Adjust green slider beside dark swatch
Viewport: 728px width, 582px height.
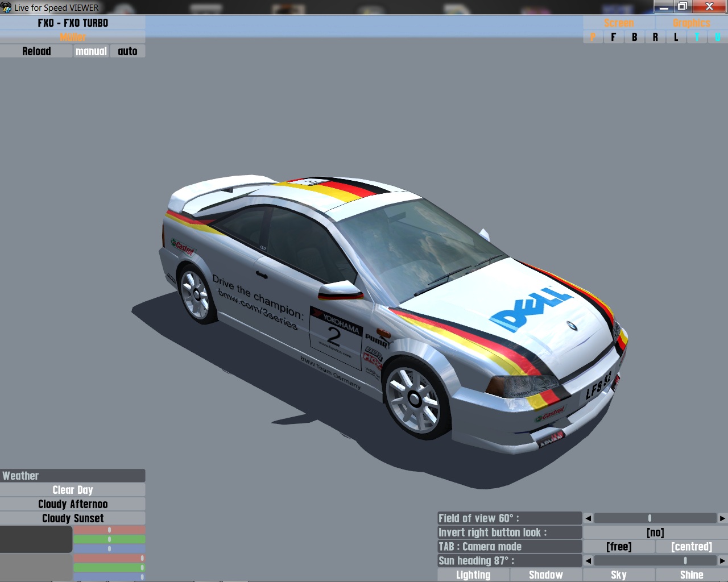tap(109, 539)
